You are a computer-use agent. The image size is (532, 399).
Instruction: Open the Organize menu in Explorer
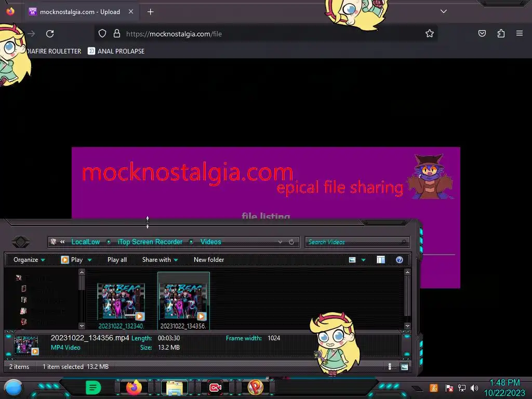click(x=29, y=260)
